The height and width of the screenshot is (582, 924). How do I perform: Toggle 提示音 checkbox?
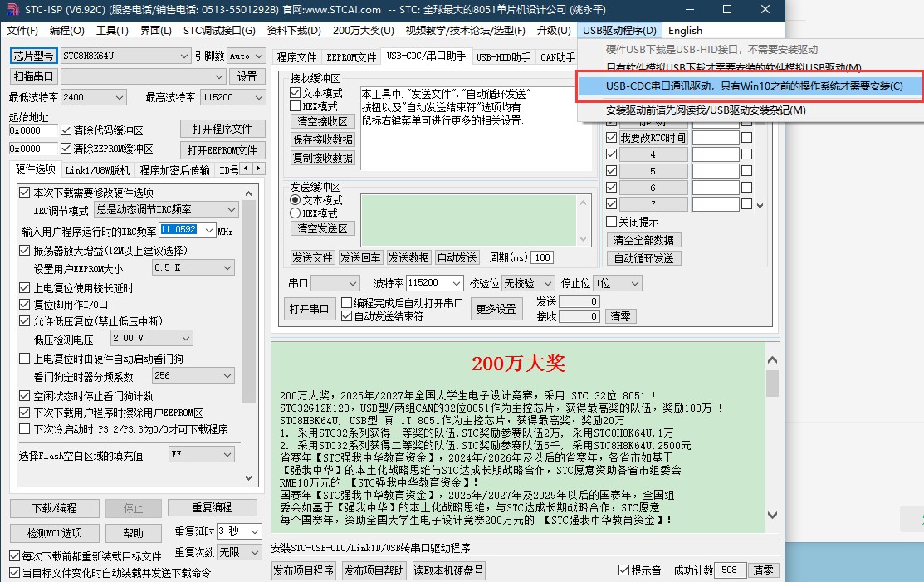point(623,570)
